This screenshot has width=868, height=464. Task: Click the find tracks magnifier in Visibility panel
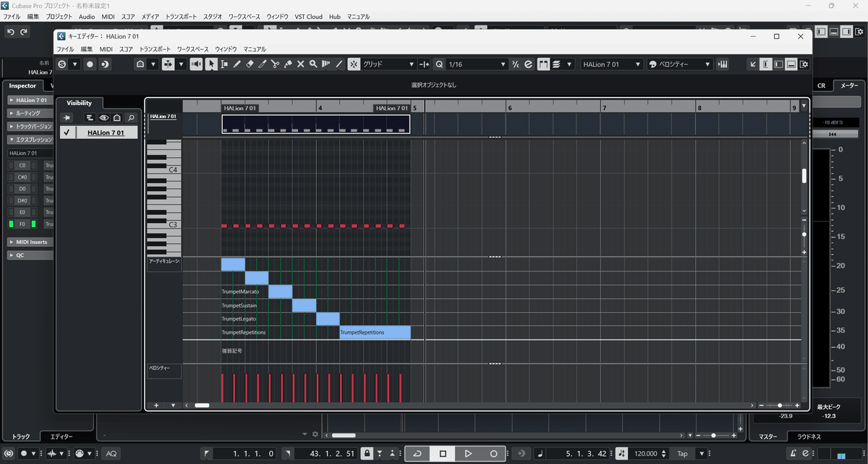pyautogui.click(x=131, y=117)
